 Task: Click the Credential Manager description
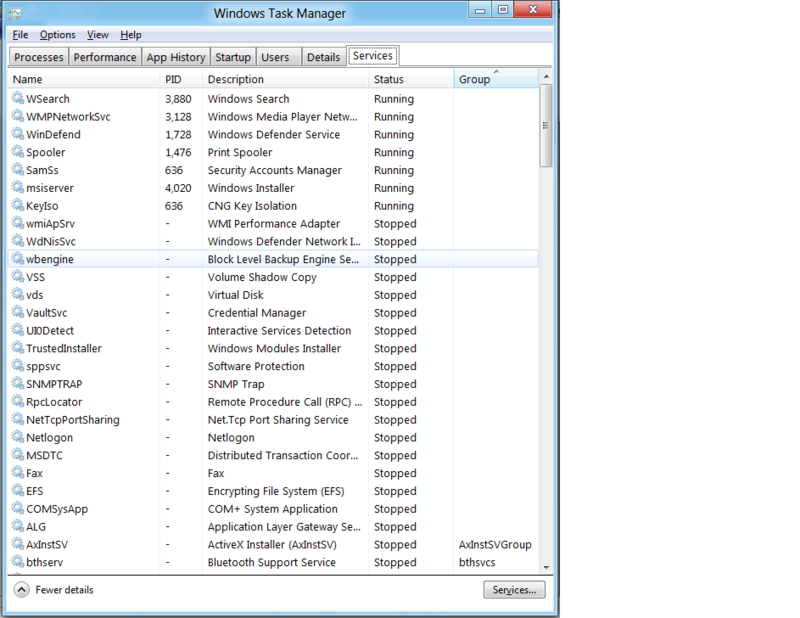coord(257,313)
